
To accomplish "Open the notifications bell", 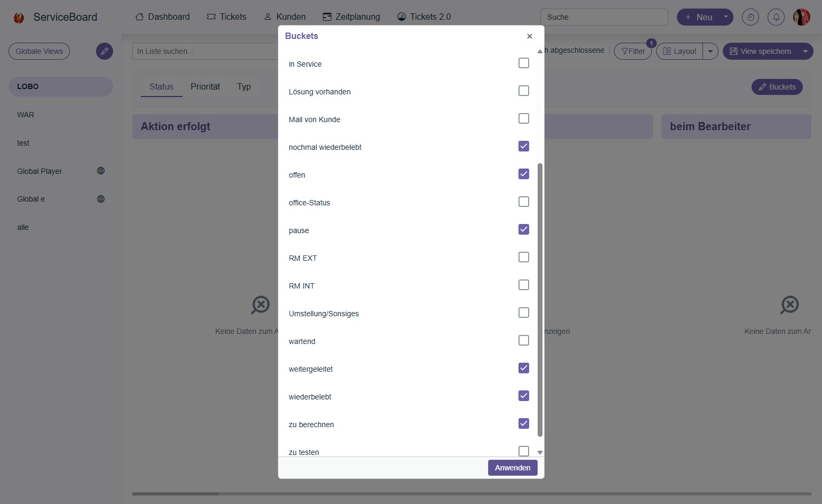I will pos(776,17).
